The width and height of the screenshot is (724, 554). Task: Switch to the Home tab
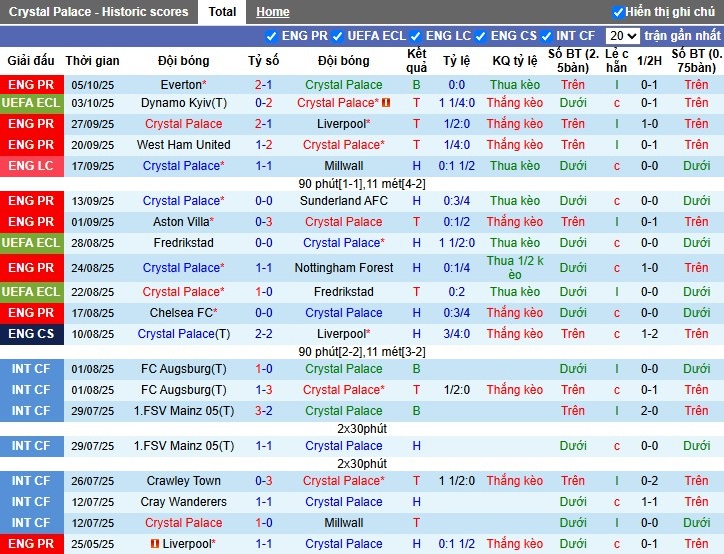[272, 12]
